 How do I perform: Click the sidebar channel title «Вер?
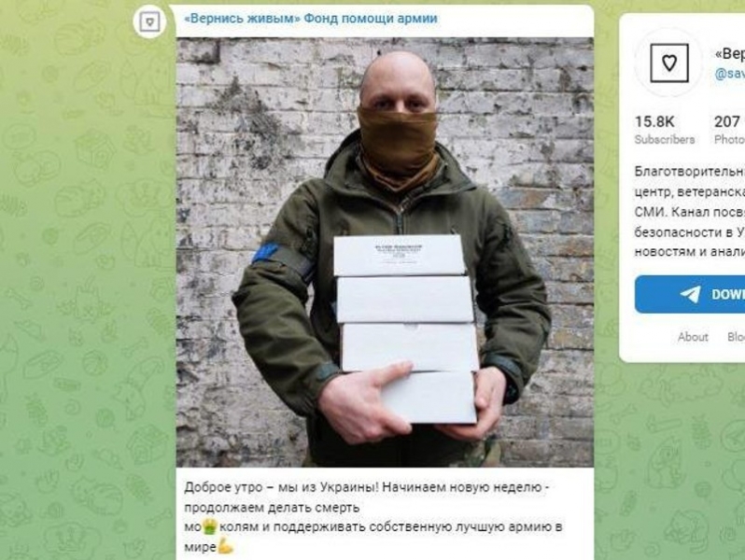[729, 54]
